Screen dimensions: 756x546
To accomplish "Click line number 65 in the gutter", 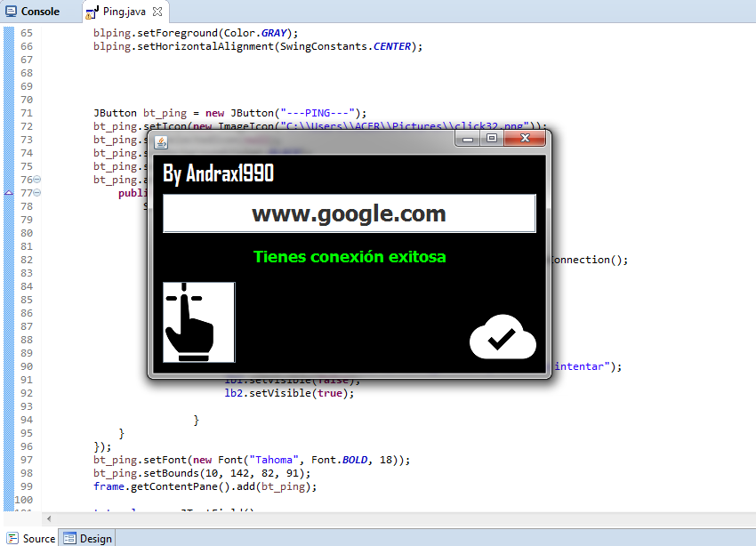I will pos(27,33).
